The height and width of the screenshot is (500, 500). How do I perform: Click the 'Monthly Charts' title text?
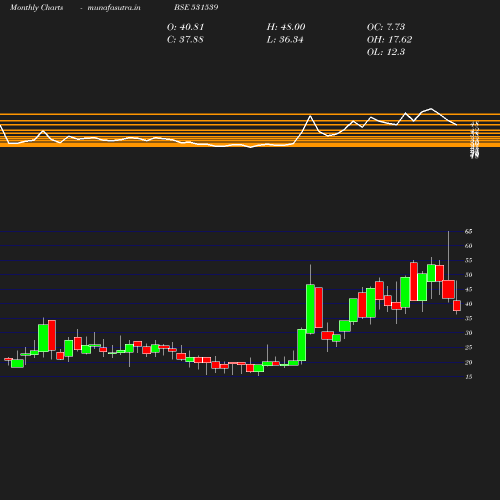click(x=37, y=8)
